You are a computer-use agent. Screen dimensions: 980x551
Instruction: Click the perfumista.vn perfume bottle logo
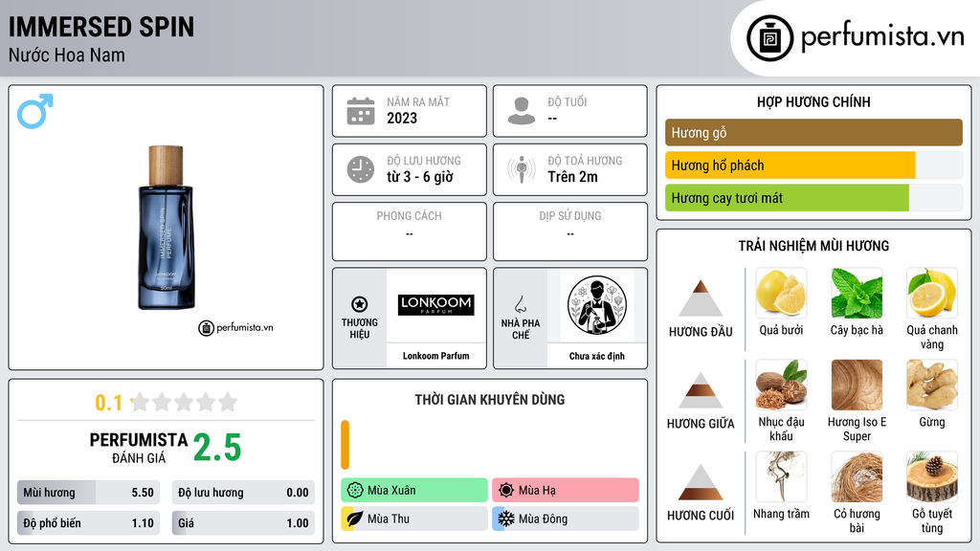[770, 38]
